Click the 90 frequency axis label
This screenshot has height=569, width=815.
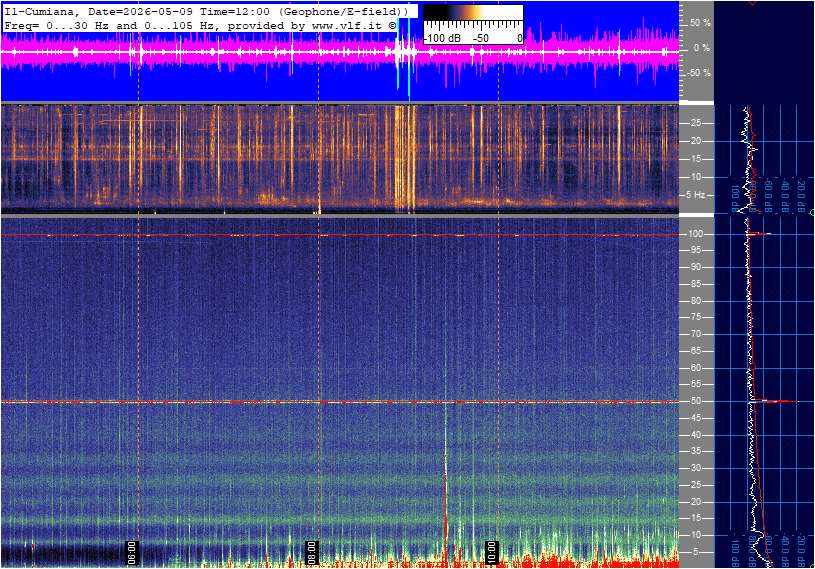tap(695, 267)
